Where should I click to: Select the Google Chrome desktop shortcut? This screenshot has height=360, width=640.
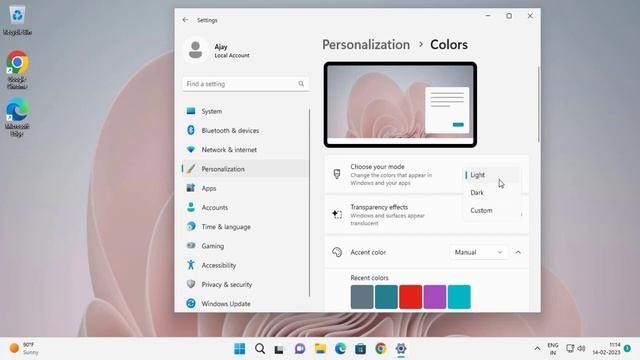pos(17,69)
